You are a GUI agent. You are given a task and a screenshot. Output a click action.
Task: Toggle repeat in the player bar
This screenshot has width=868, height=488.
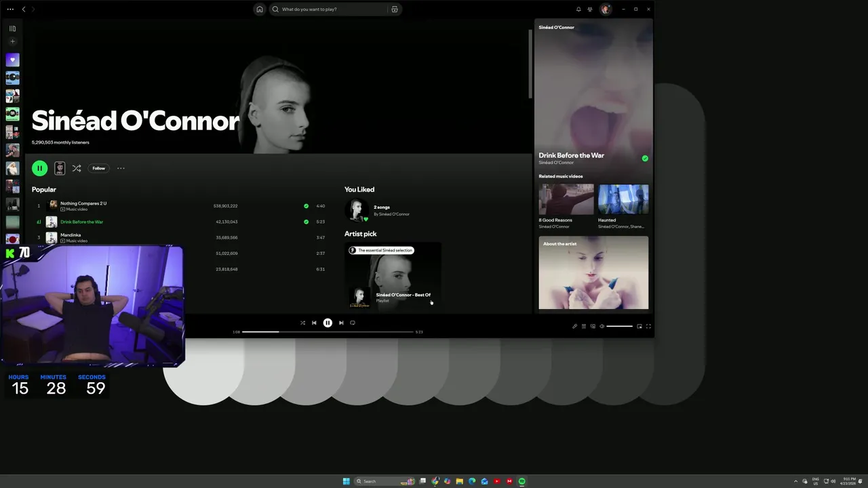pos(353,323)
